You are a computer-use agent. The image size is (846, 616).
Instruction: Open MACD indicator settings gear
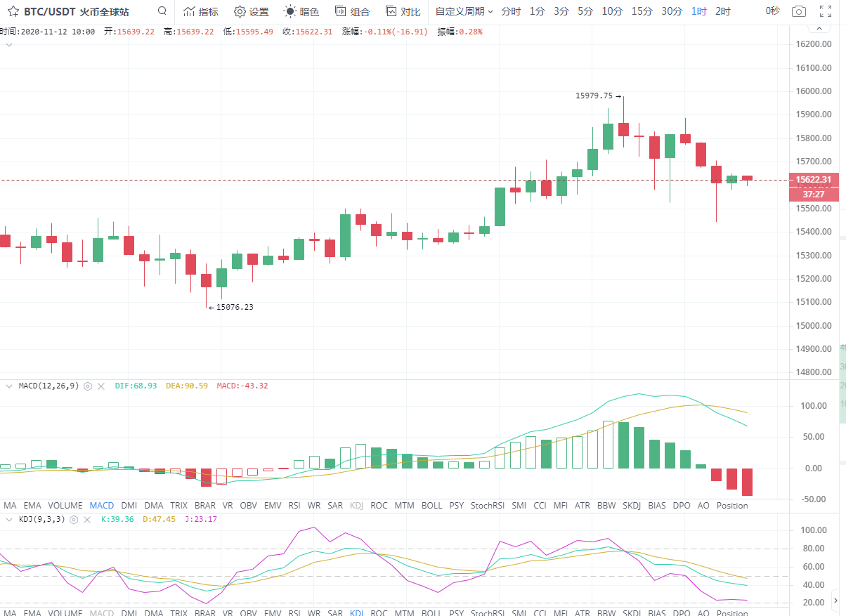click(88, 386)
